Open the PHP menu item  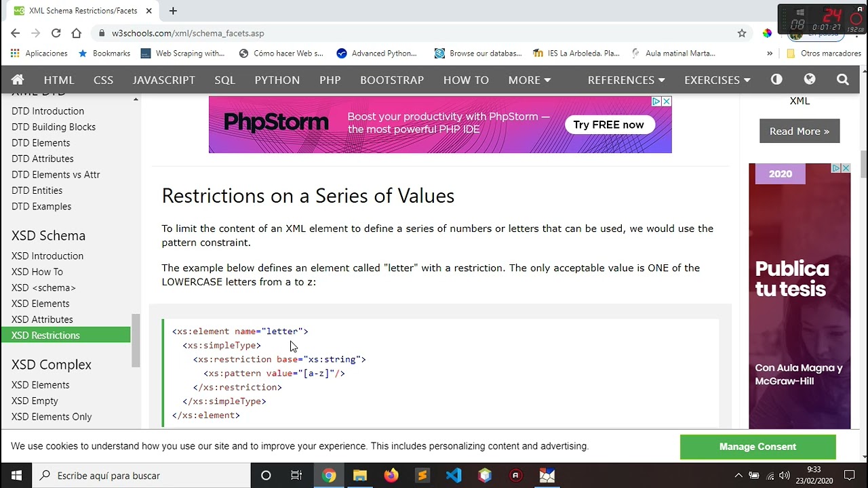[330, 79]
